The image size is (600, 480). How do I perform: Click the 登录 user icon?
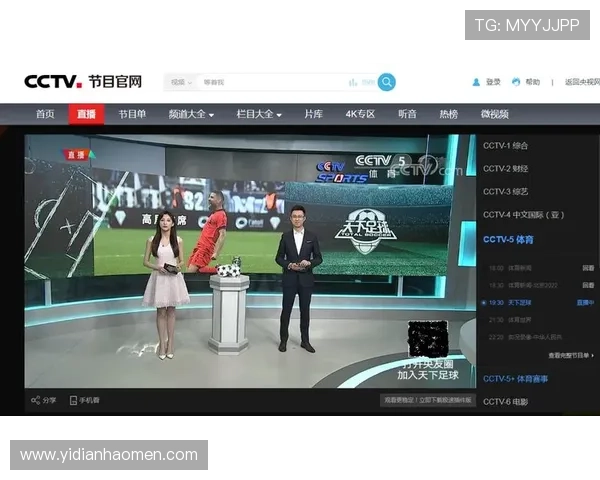[476, 82]
